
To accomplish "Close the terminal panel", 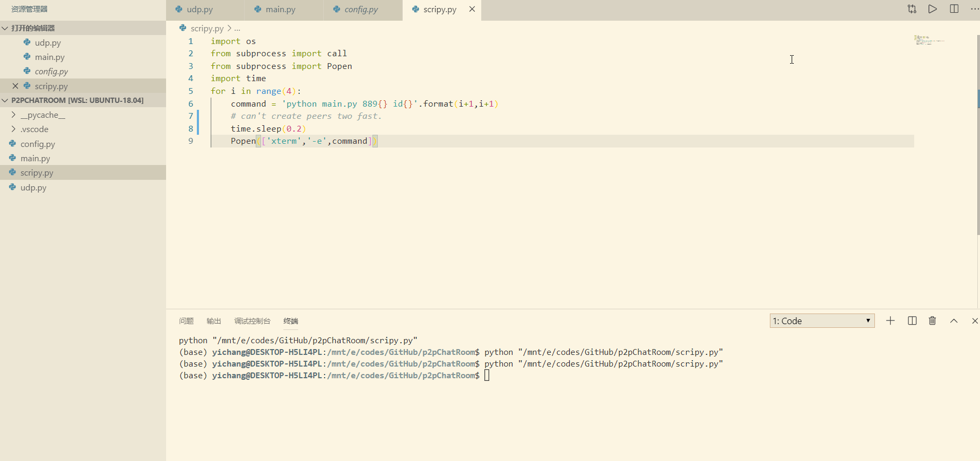I will pyautogui.click(x=974, y=321).
